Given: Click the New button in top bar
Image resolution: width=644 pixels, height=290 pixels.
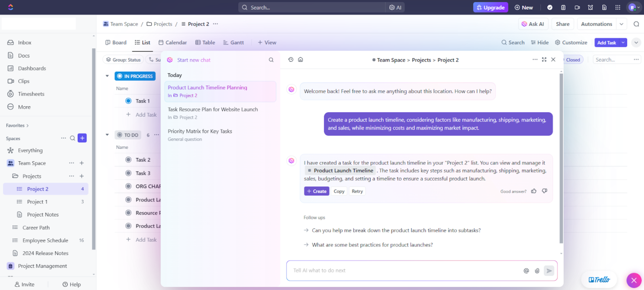Looking at the screenshot, I should coord(523,7).
